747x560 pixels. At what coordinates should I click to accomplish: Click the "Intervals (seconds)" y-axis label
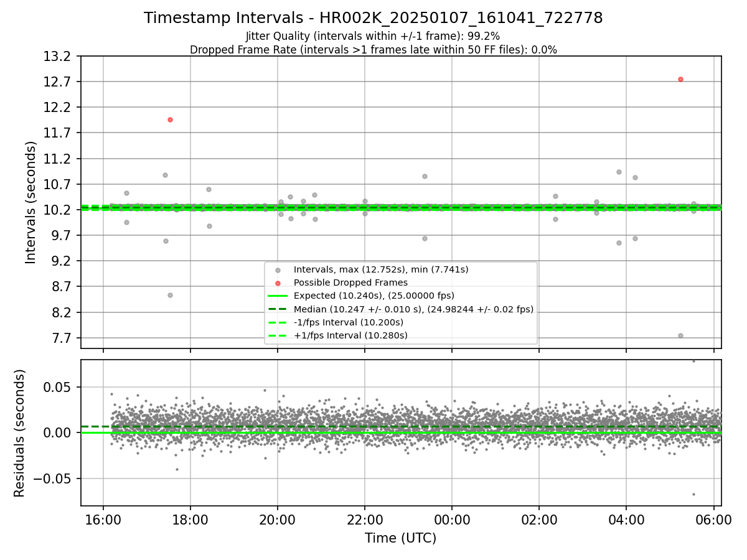coord(31,202)
